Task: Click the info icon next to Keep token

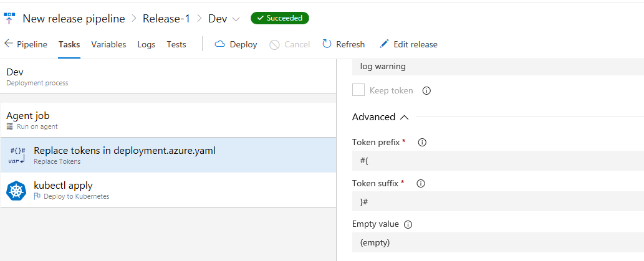Action: pyautogui.click(x=426, y=91)
